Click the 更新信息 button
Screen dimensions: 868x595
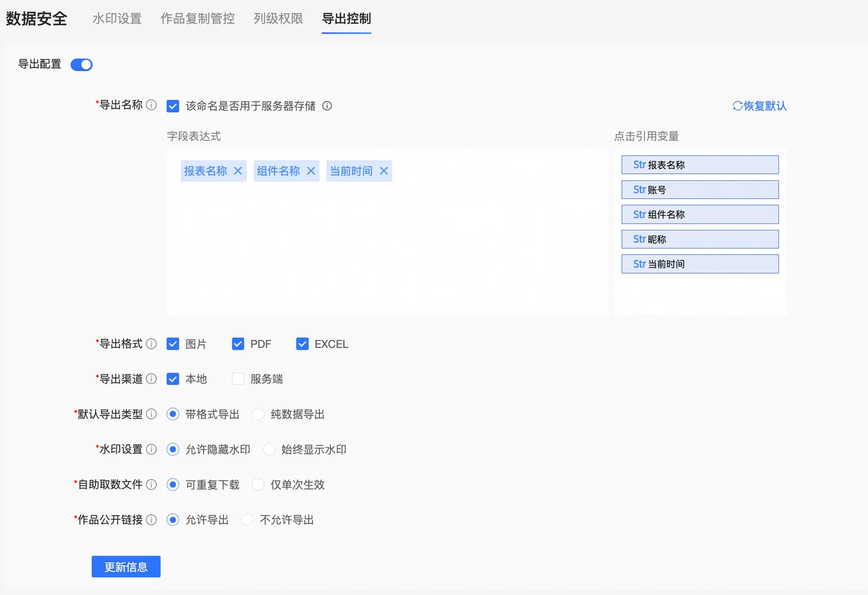126,566
